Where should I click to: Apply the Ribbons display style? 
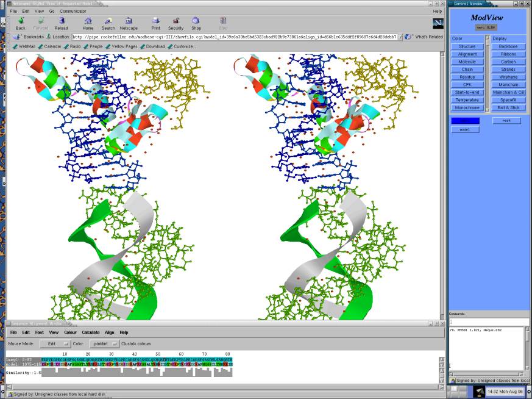coord(508,54)
